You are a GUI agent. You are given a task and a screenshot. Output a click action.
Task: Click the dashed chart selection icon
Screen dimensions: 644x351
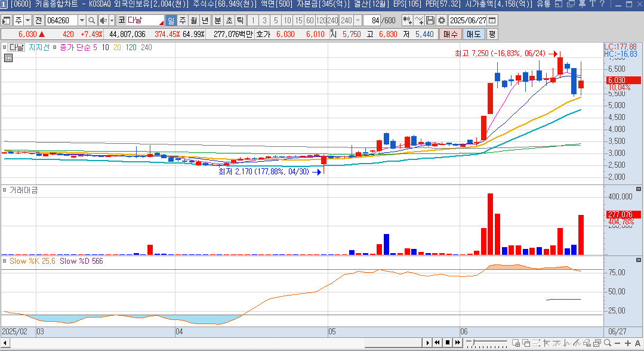coord(537,343)
